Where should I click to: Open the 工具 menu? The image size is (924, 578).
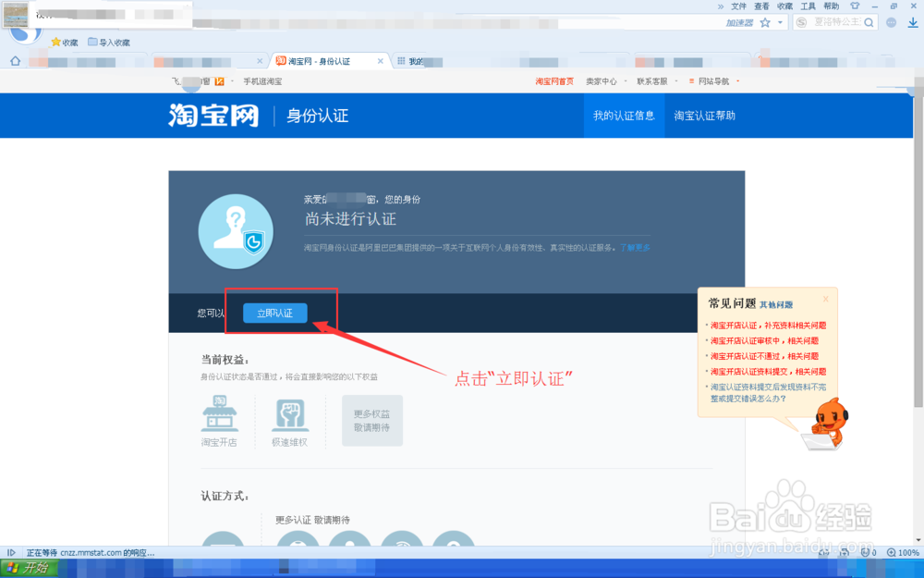coord(808,6)
